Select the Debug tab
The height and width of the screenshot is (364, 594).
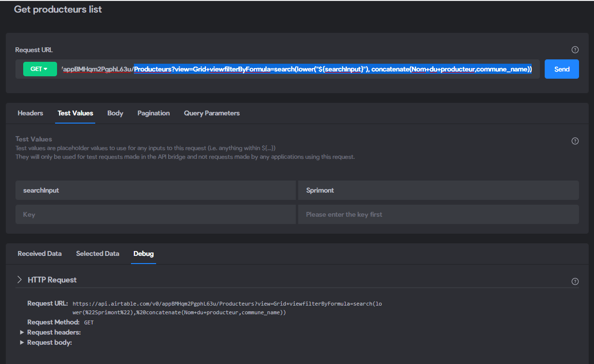click(144, 253)
